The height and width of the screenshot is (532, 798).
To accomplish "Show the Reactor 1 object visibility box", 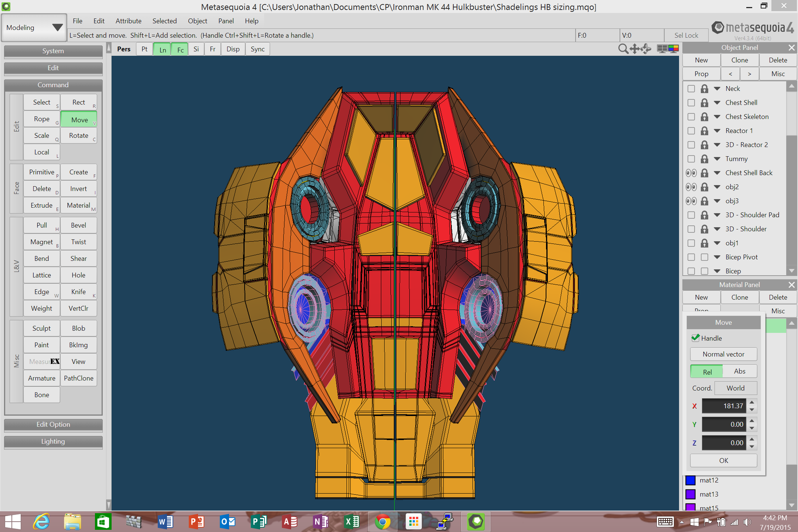I will click(x=691, y=131).
